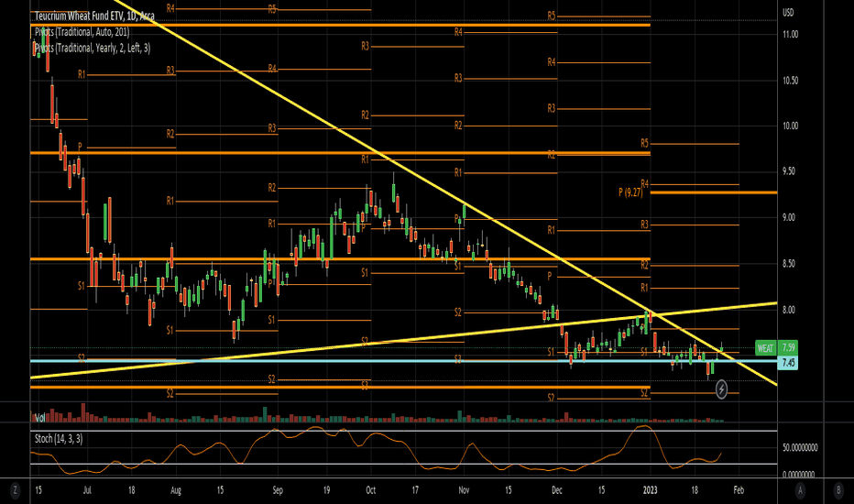
Task: Click the Sep date axis label
Action: (278, 490)
